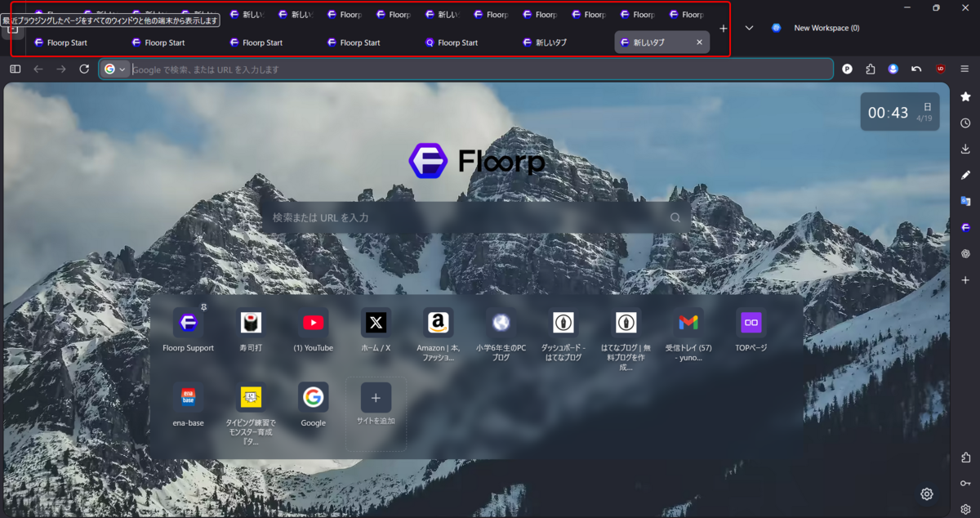Open Bookmarks star in the right sidebar
980x518 pixels.
(x=966, y=96)
